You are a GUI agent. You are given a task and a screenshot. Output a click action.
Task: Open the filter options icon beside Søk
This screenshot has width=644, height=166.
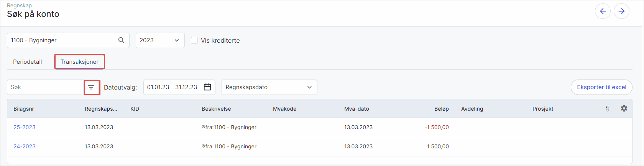click(91, 87)
